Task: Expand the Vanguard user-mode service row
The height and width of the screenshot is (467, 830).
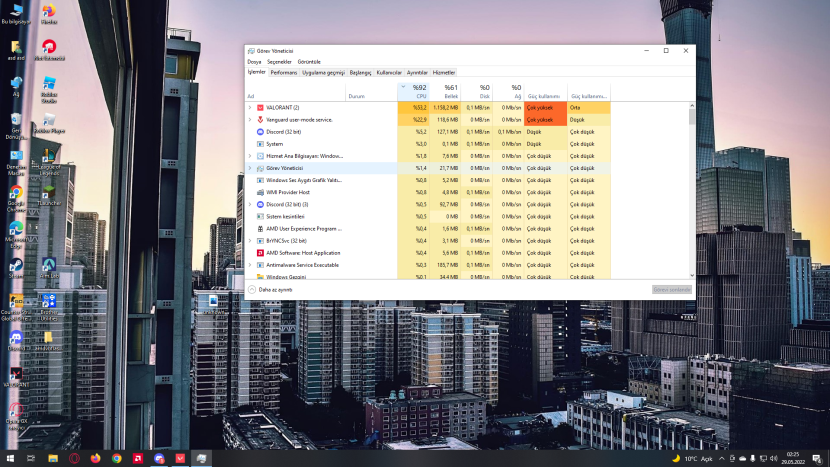Action: (250, 120)
